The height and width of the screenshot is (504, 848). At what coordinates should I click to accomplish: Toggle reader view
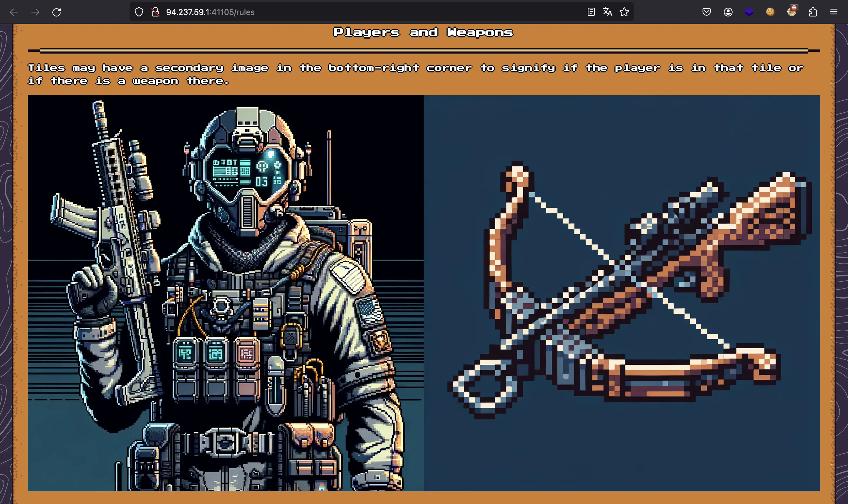pyautogui.click(x=591, y=12)
